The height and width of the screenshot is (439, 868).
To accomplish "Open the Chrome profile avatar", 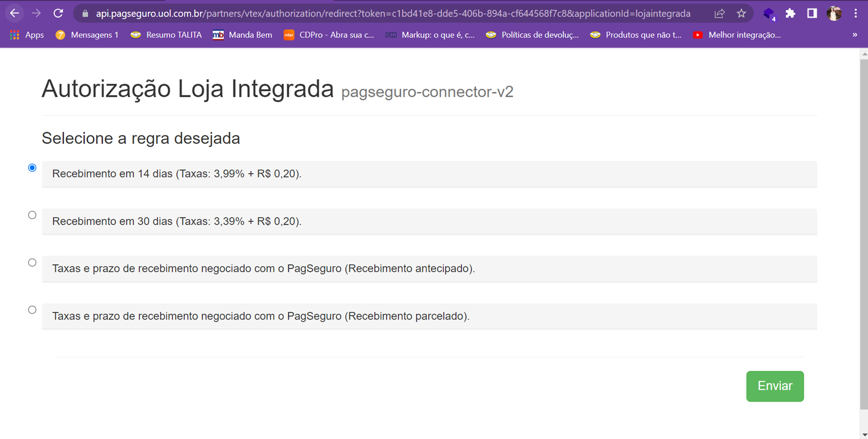I will [834, 14].
